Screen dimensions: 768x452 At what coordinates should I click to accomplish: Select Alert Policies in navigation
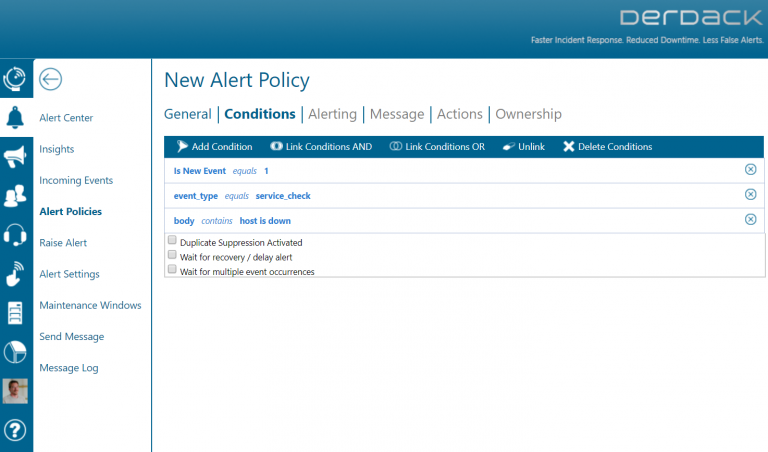pyautogui.click(x=71, y=212)
